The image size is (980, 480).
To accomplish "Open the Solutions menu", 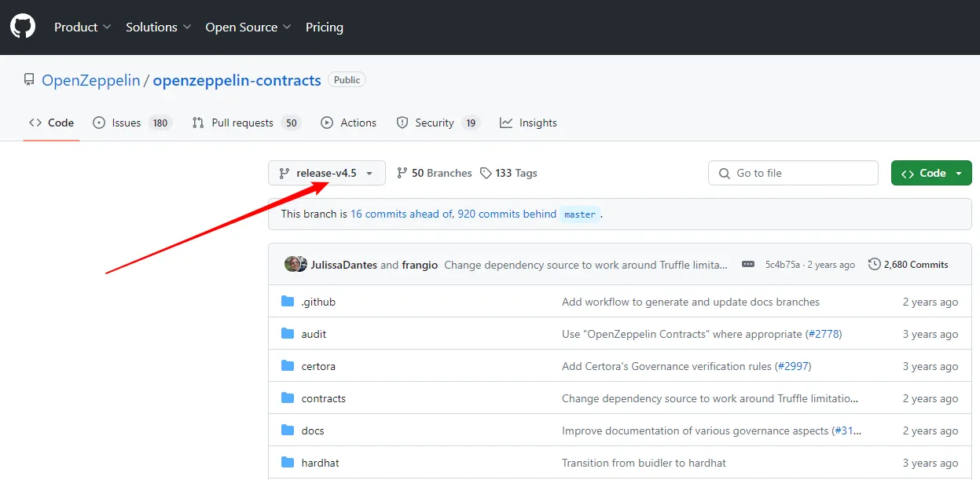I will click(x=158, y=27).
